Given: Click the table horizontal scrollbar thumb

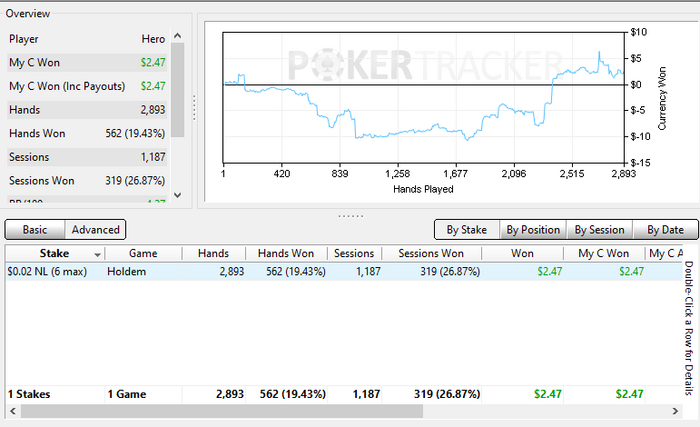Looking at the screenshot, I should (x=222, y=411).
